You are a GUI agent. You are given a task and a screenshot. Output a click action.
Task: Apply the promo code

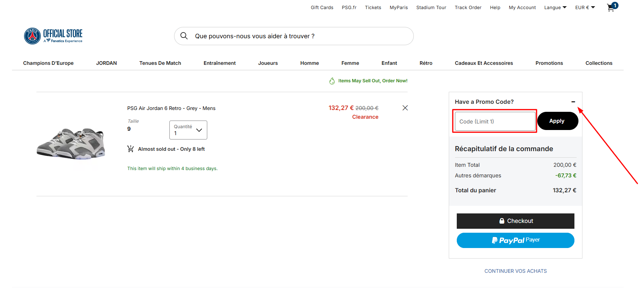[558, 121]
